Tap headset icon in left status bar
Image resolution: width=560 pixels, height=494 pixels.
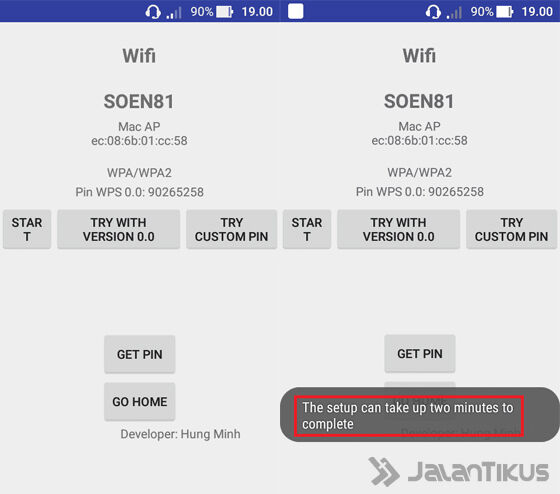(x=153, y=12)
